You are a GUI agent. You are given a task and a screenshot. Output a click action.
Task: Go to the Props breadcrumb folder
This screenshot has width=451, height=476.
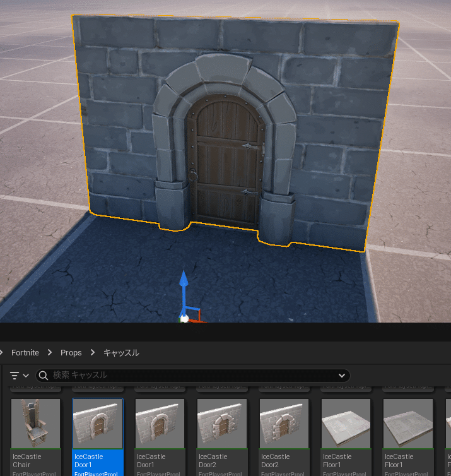click(71, 353)
